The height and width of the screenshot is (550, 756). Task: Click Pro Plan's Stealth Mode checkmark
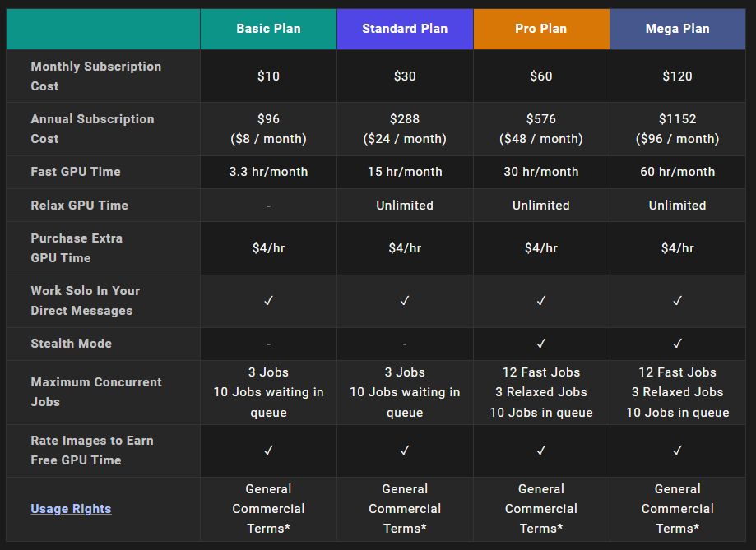pyautogui.click(x=541, y=344)
